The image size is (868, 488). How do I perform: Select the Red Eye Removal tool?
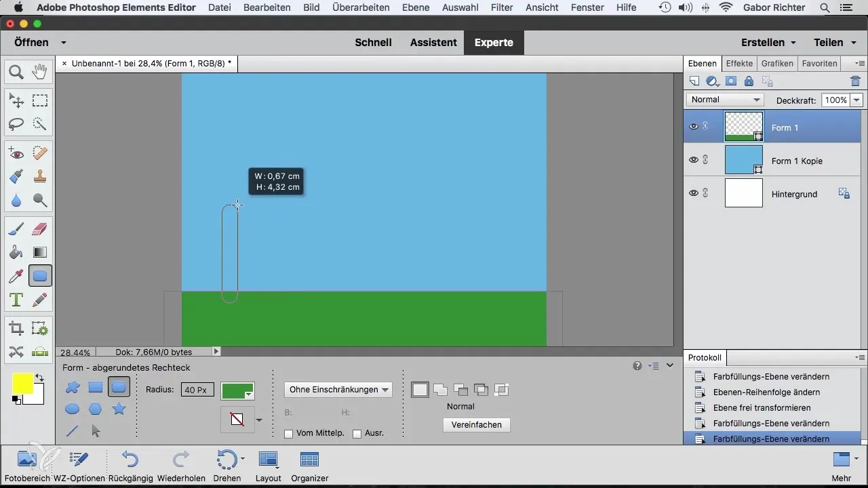tap(16, 153)
